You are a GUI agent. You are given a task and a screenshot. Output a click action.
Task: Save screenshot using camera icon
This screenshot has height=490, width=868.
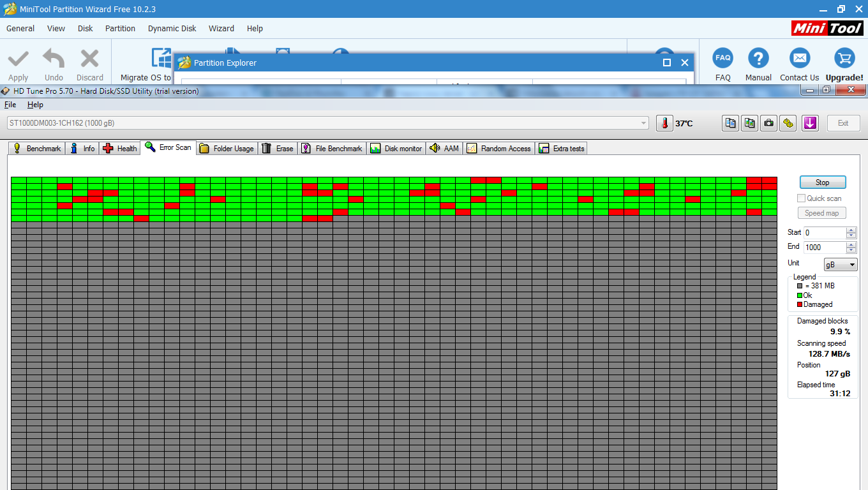click(769, 123)
